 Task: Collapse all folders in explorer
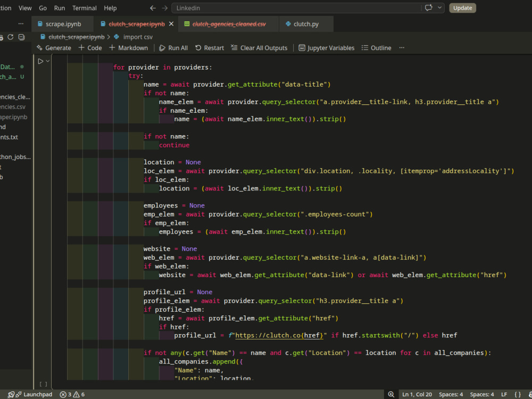click(x=21, y=37)
